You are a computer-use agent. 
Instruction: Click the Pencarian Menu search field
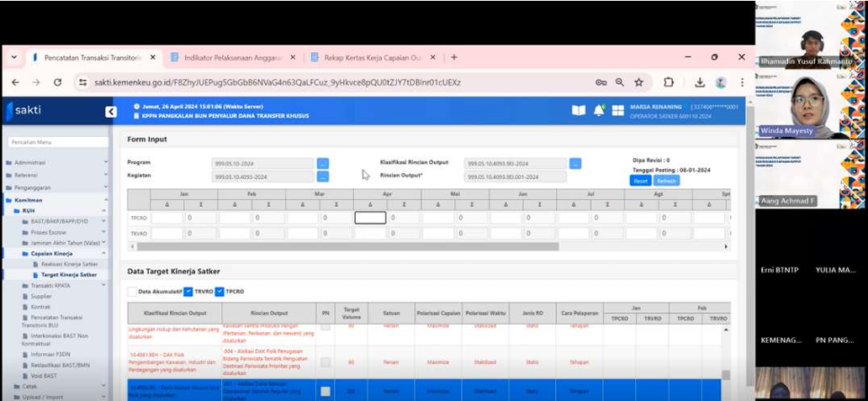(x=58, y=142)
